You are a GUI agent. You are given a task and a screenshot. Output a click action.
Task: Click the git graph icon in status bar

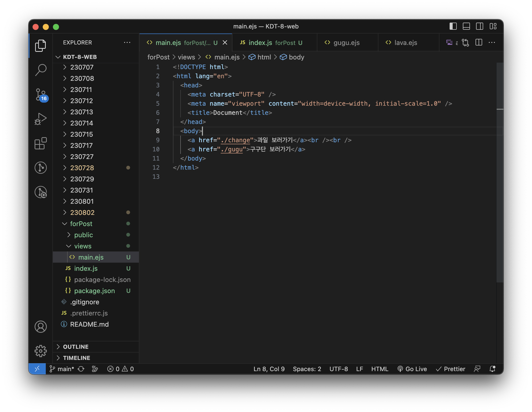point(95,369)
